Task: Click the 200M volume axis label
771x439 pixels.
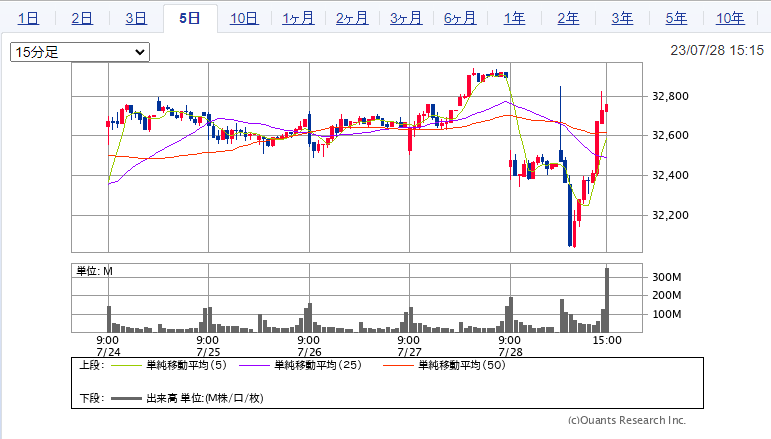Action: (667, 295)
